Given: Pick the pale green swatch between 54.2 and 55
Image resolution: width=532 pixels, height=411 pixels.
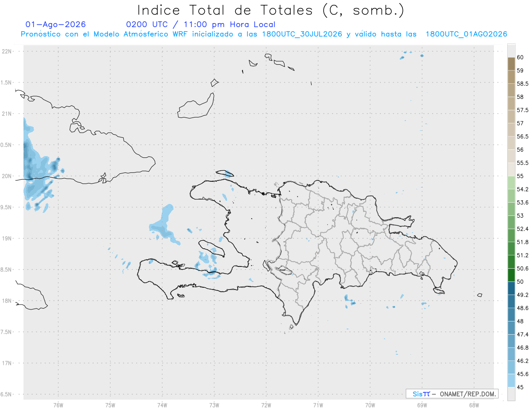Looking at the screenshot, I should [x=511, y=183].
